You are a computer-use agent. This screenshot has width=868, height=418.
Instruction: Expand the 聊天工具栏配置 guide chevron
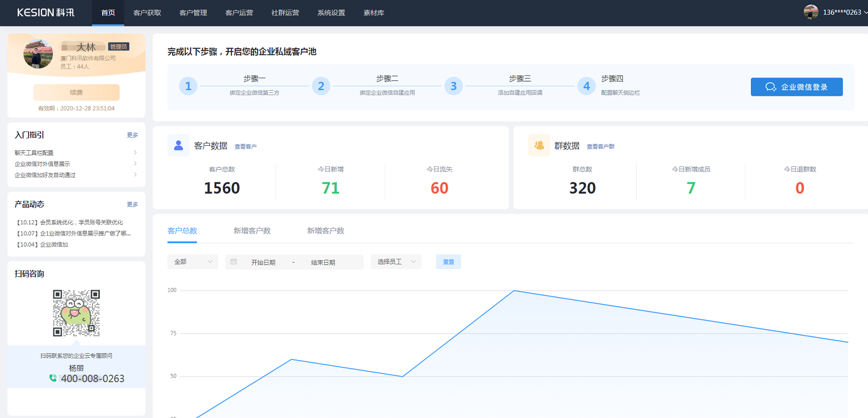(x=135, y=153)
